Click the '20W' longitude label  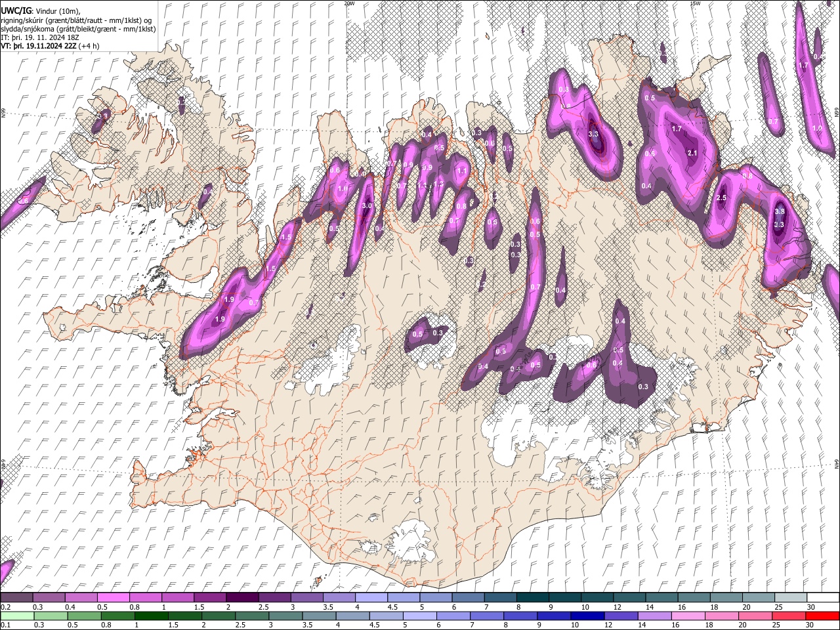tap(349, 3)
